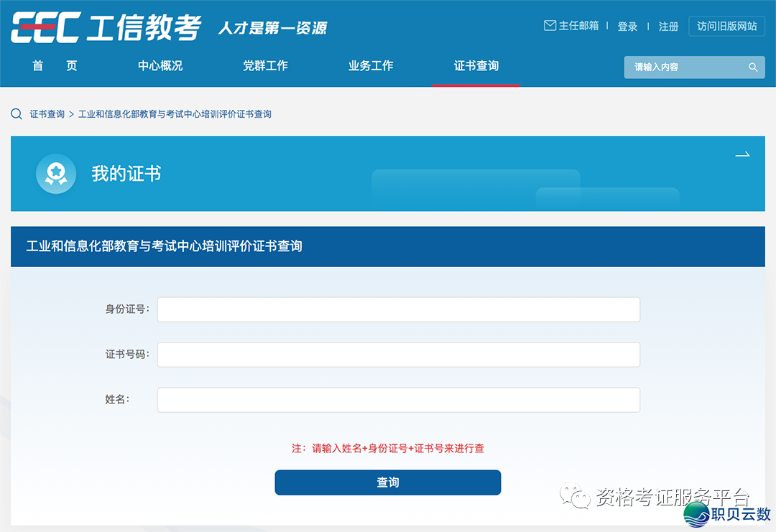Click the search icon beside the breadcrumb
This screenshot has height=532, width=776.
16,113
